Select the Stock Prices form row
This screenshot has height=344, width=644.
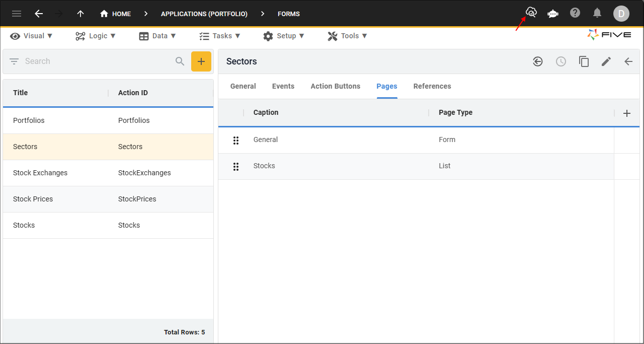(108, 199)
